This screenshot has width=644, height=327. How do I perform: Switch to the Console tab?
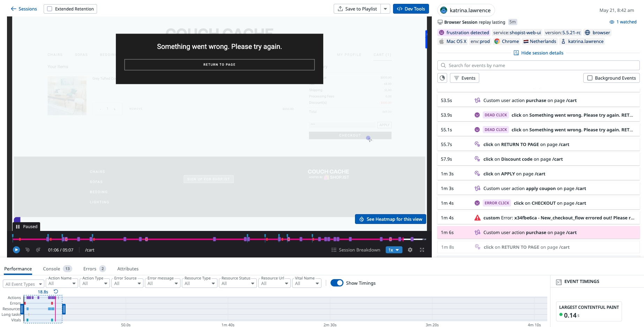tap(51, 269)
